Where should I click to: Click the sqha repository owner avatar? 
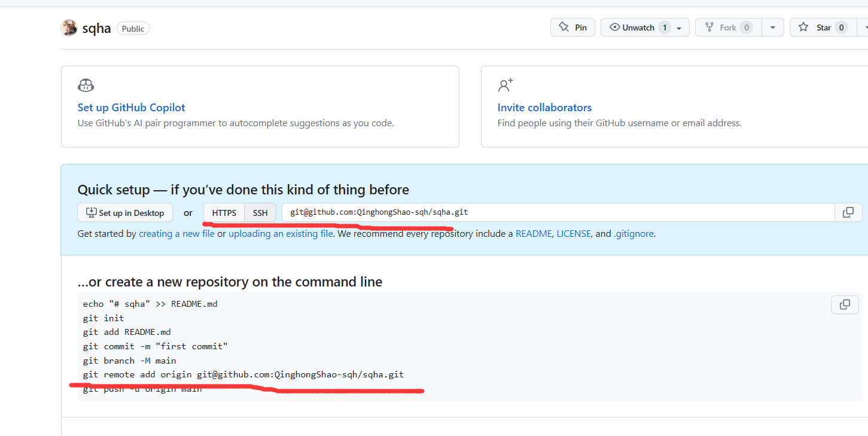pyautogui.click(x=69, y=28)
